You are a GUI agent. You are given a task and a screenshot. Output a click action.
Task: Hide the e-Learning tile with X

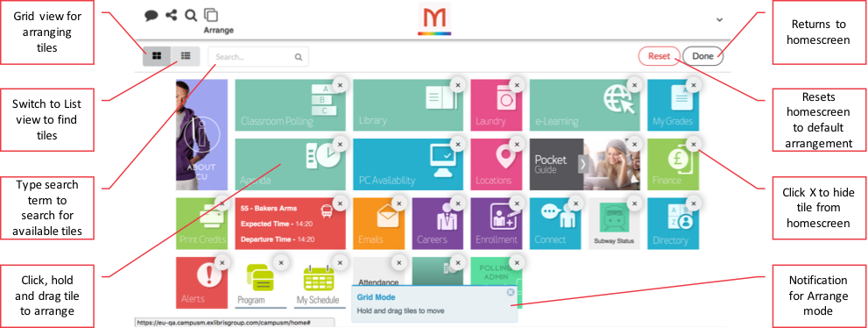click(x=634, y=84)
